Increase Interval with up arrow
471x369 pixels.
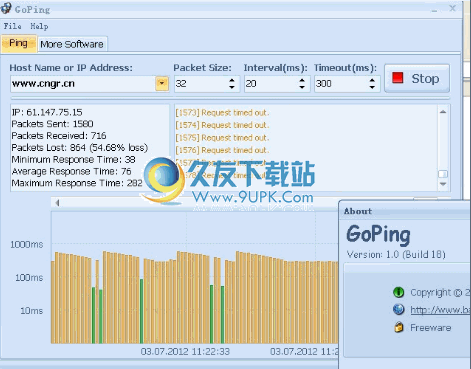(302, 80)
